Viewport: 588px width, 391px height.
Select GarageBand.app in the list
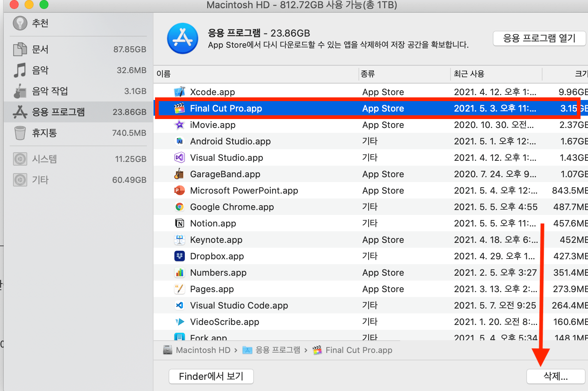225,174
